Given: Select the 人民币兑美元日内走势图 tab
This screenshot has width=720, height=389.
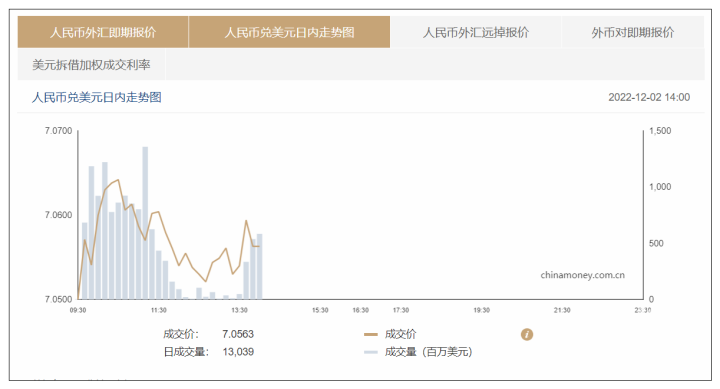Looking at the screenshot, I should click(x=289, y=32).
